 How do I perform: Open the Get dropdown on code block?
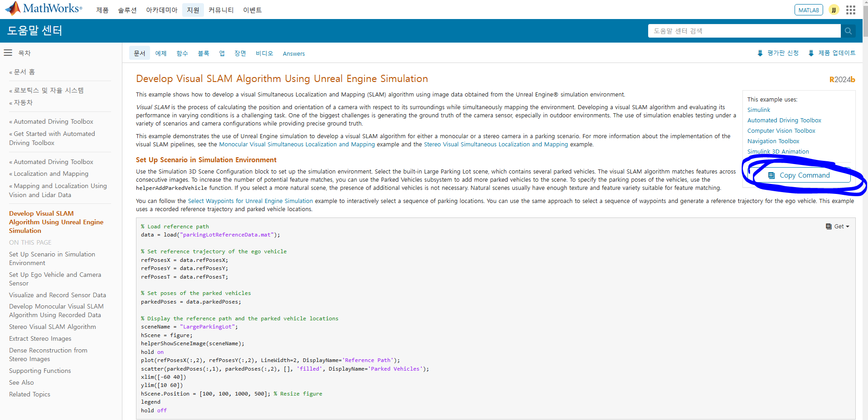[838, 227]
